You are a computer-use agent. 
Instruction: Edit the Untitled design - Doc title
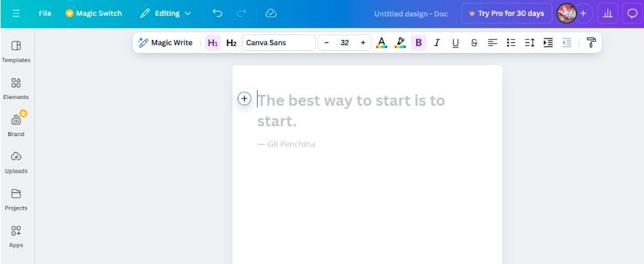click(411, 14)
